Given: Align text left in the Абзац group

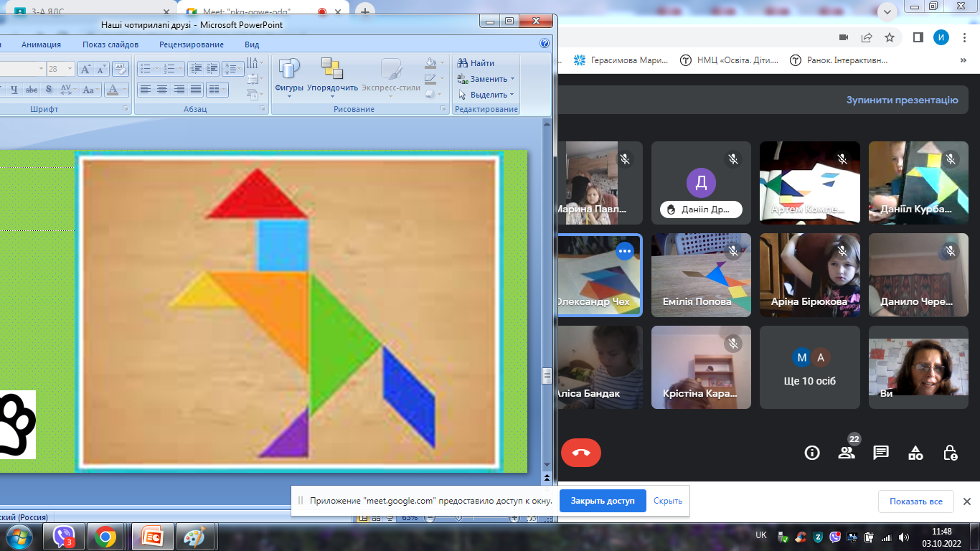Looking at the screenshot, I should (146, 90).
